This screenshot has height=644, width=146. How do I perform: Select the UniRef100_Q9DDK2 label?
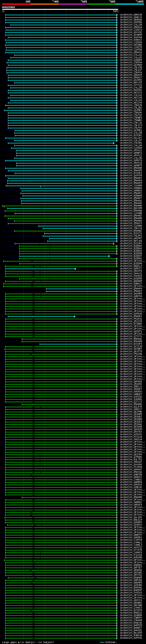tap(131, 565)
